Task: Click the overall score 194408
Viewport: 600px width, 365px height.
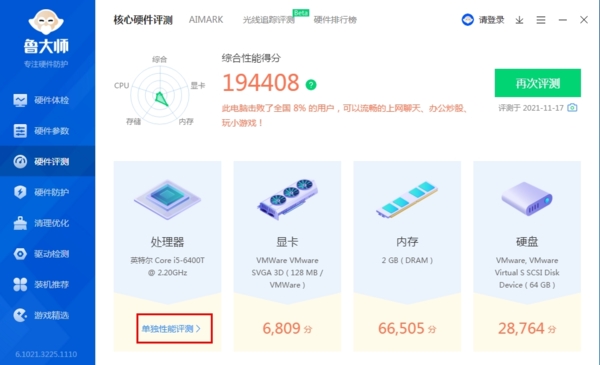Action: [261, 83]
